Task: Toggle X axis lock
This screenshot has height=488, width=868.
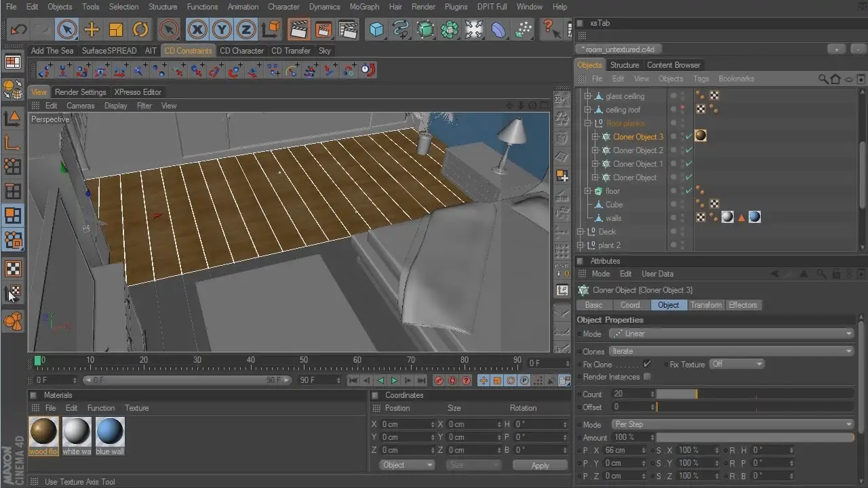Action: point(197,29)
